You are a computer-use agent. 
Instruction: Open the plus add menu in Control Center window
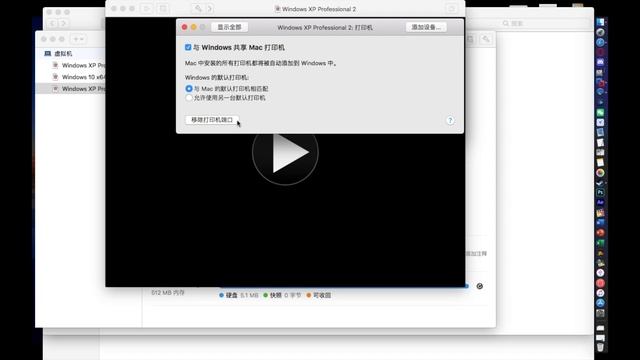pyautogui.click(x=78, y=39)
